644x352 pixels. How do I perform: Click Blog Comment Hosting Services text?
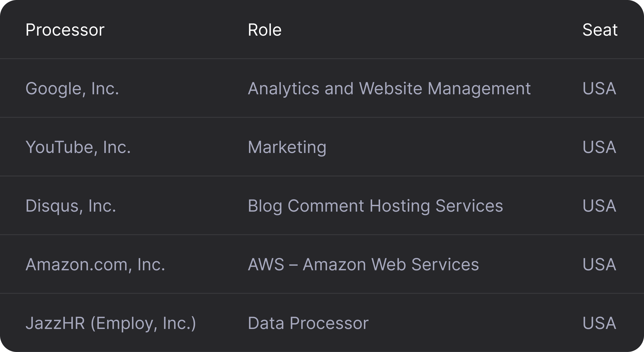click(x=375, y=206)
